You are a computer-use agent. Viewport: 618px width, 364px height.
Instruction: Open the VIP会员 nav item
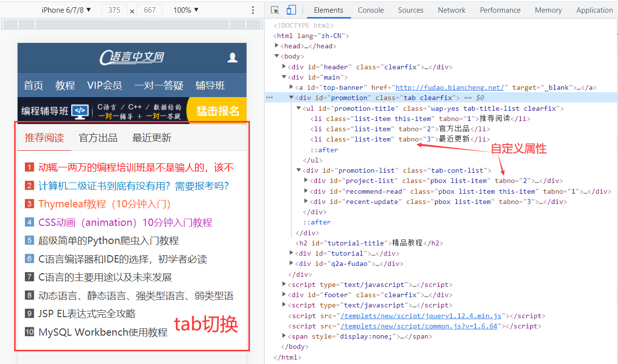(104, 85)
